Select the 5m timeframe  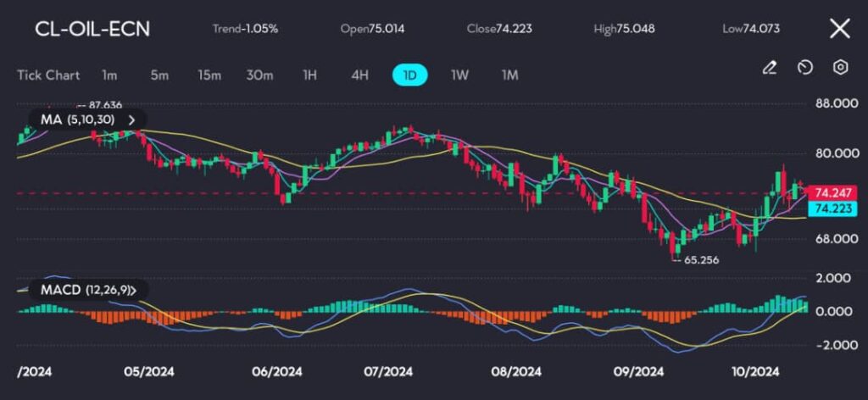[x=159, y=75]
